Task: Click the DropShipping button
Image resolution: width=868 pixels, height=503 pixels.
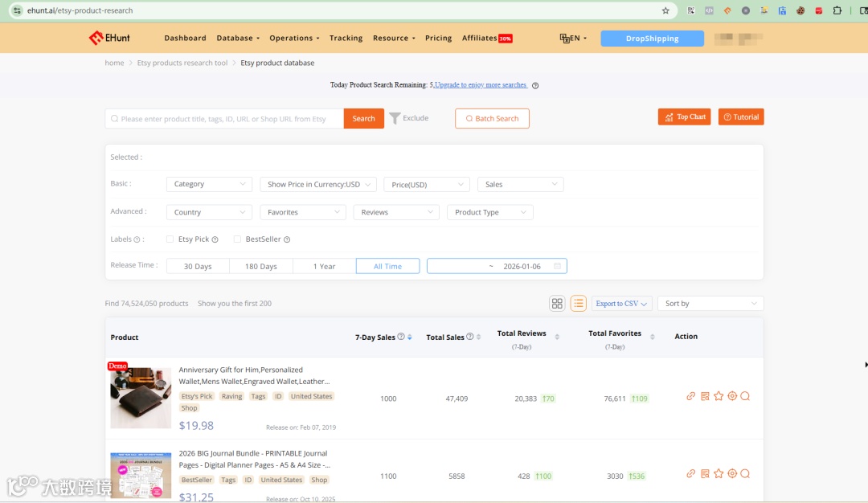Action: tap(652, 39)
